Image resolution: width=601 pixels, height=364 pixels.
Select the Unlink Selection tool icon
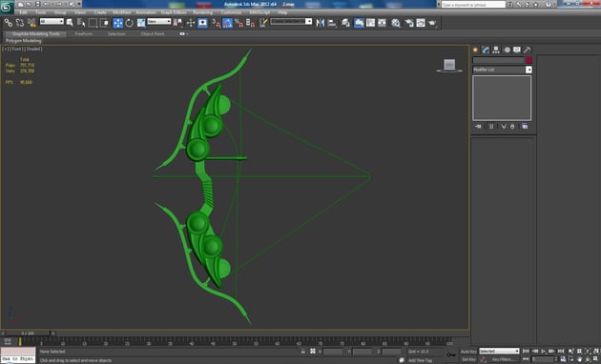(x=20, y=23)
